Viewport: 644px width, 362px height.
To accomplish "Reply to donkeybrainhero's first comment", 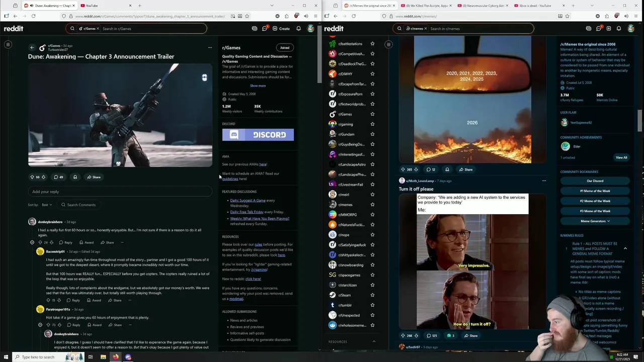I will point(65,242).
